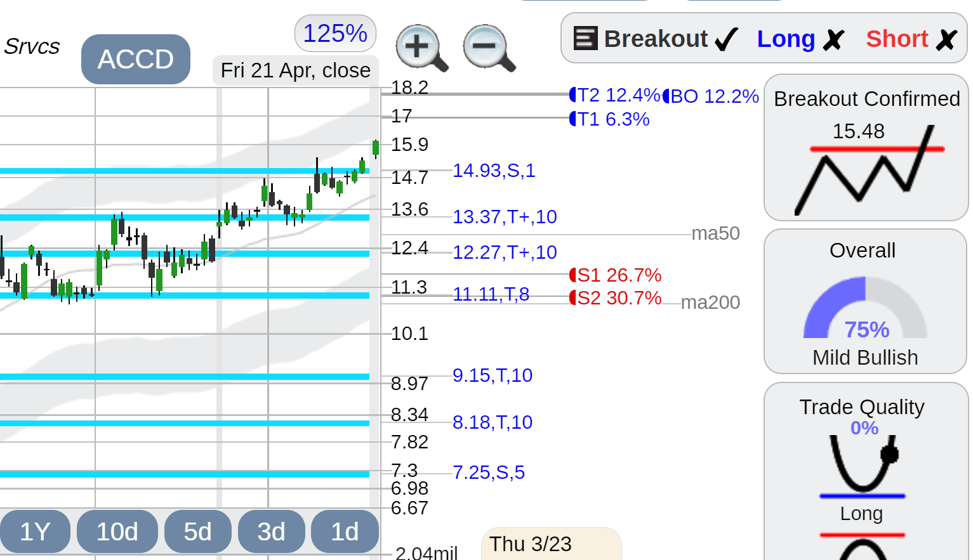Image resolution: width=973 pixels, height=560 pixels.
Task: Click the S1 26.7% stop marker
Action: (616, 275)
